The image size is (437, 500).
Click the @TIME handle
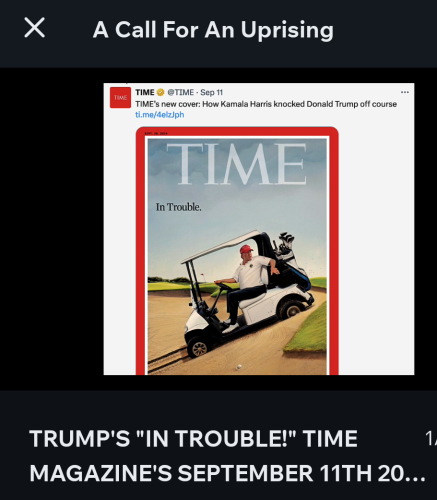click(x=180, y=92)
